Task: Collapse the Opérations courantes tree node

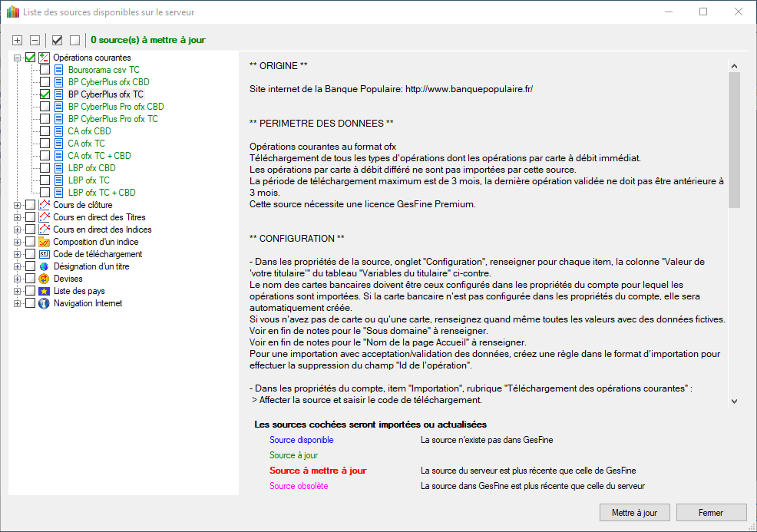Action: click(x=17, y=58)
